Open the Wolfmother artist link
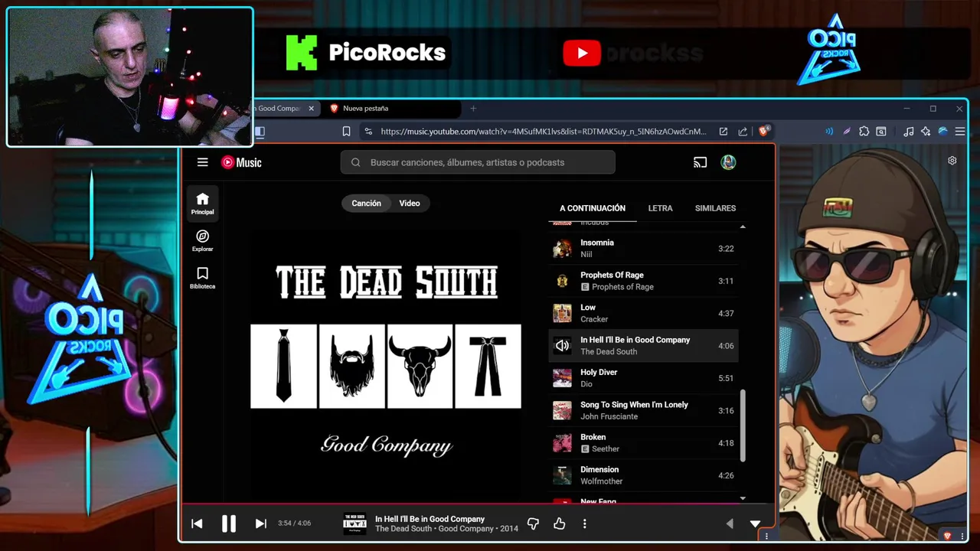 point(602,481)
